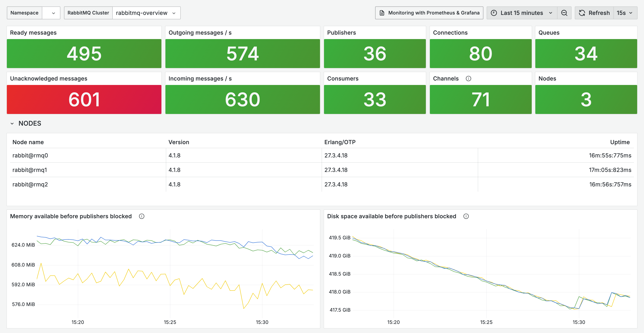644x333 pixels.
Task: Click the Unacknowledged messages panel title
Action: pyautogui.click(x=49, y=79)
